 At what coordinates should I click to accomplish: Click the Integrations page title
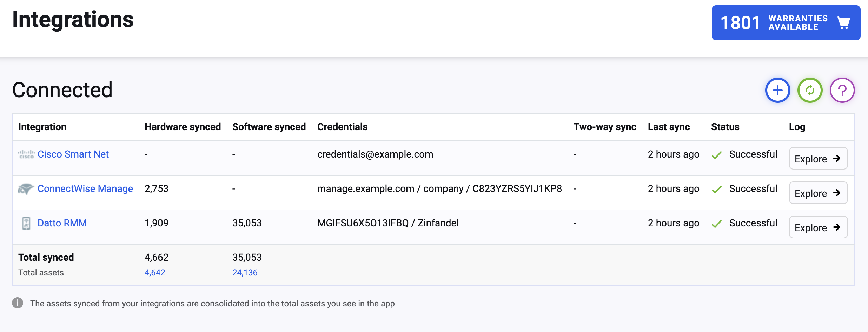tap(73, 19)
